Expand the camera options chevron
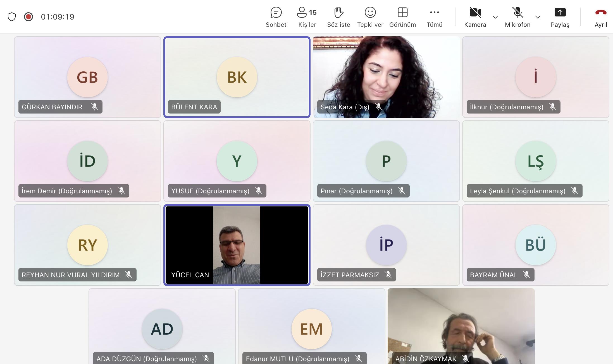613x364 pixels. [495, 17]
